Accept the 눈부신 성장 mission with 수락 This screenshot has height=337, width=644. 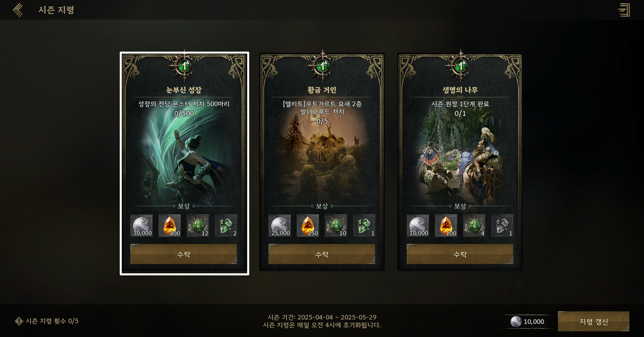click(183, 254)
